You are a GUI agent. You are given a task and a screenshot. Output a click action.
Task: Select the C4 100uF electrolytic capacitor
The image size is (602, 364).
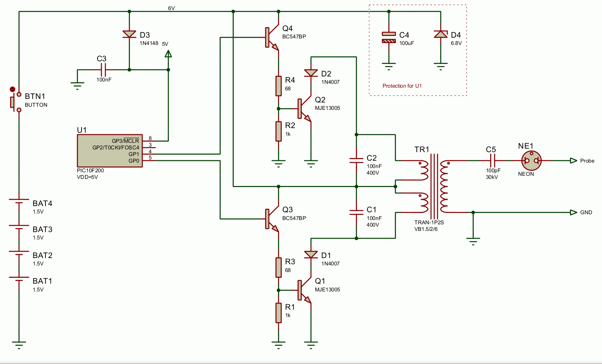pyautogui.click(x=389, y=37)
